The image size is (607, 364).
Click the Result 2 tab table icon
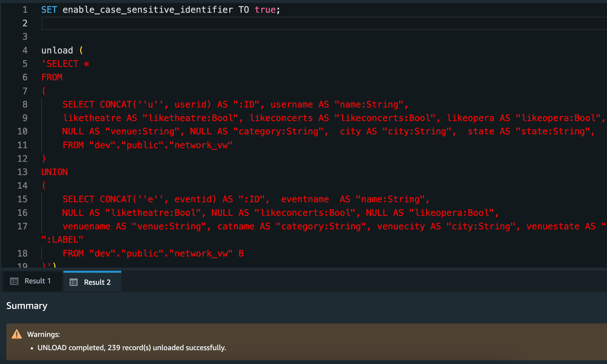(x=73, y=282)
